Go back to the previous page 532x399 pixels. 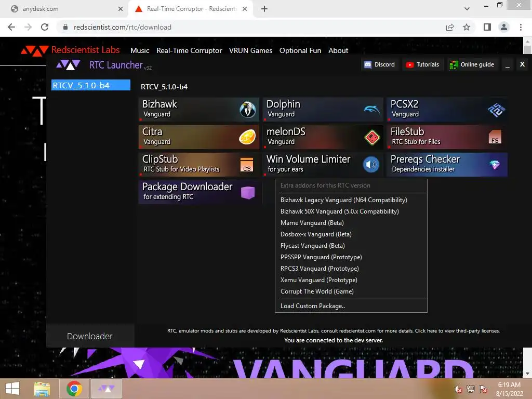[11, 27]
